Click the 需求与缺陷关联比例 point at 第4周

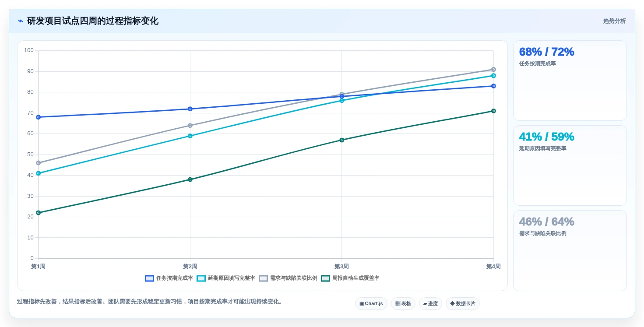pyautogui.click(x=493, y=69)
